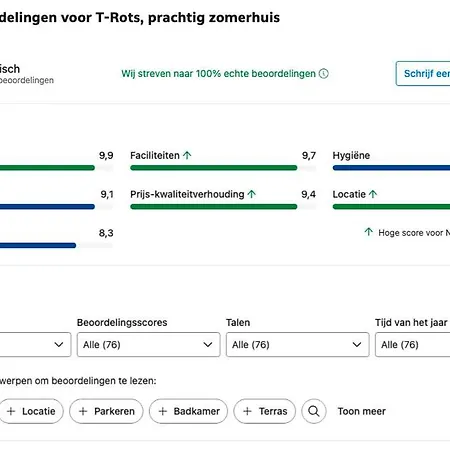Click the 9,9 score value
Image resolution: width=450 pixels, height=450 pixels.
pos(106,155)
